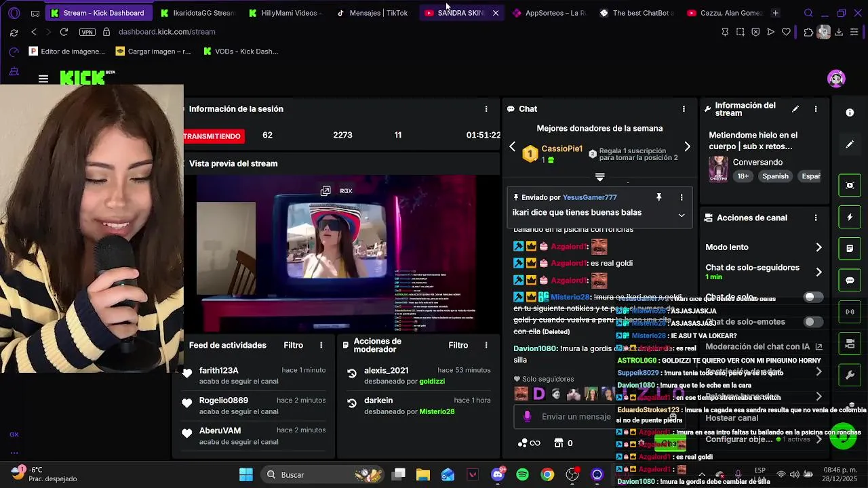Click the heart bookmark icon in the address bar
This screenshot has width=868, height=488.
pyautogui.click(x=786, y=32)
